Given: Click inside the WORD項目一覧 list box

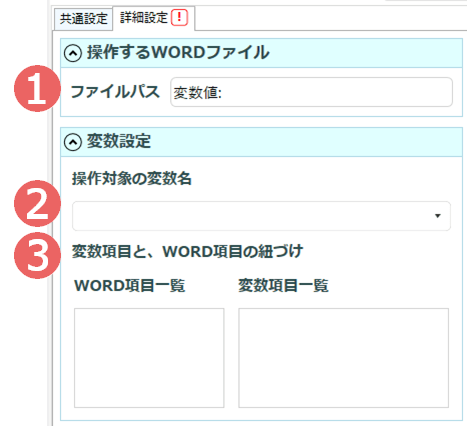Looking at the screenshot, I should coord(149,358).
